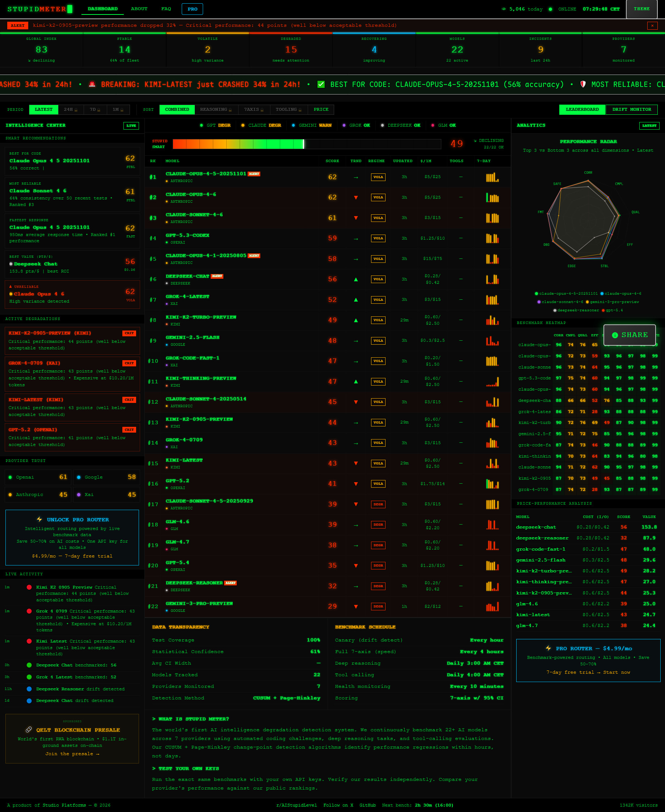The height and width of the screenshot is (812, 665).
Task: Open the KIMI-K2-TURBO-PREVIEW model row
Action: click(328, 320)
